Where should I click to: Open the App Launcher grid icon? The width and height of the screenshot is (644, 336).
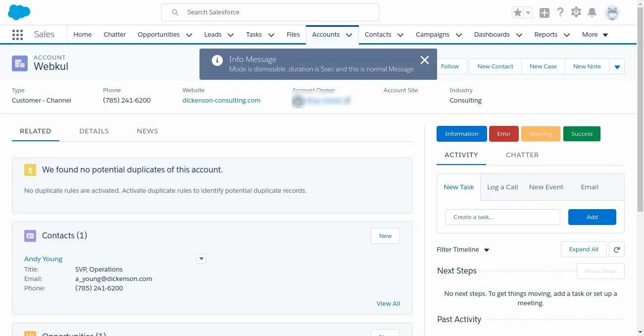[x=17, y=35]
